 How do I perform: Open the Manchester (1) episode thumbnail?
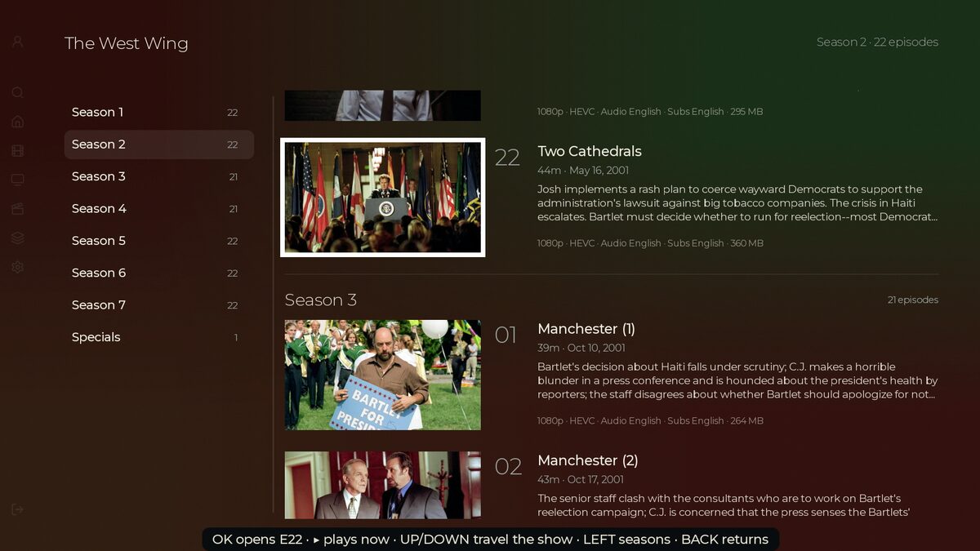tap(383, 375)
